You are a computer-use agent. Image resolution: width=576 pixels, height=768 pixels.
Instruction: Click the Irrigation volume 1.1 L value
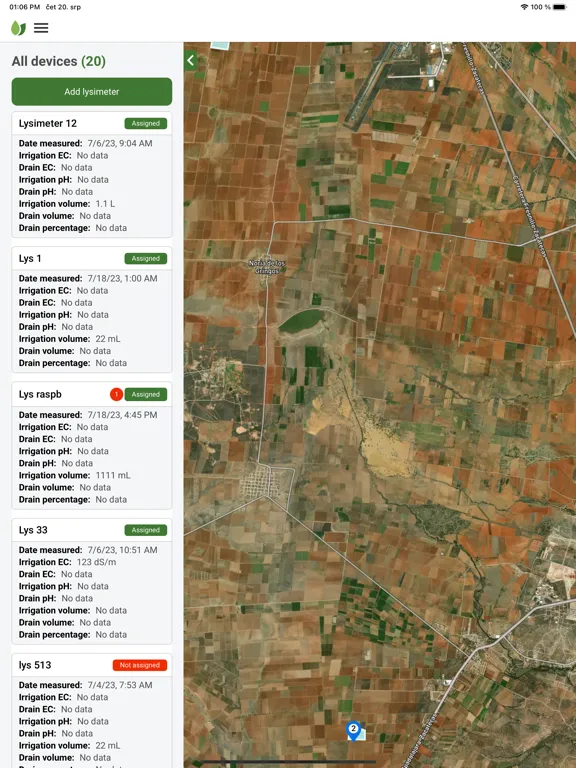click(105, 204)
